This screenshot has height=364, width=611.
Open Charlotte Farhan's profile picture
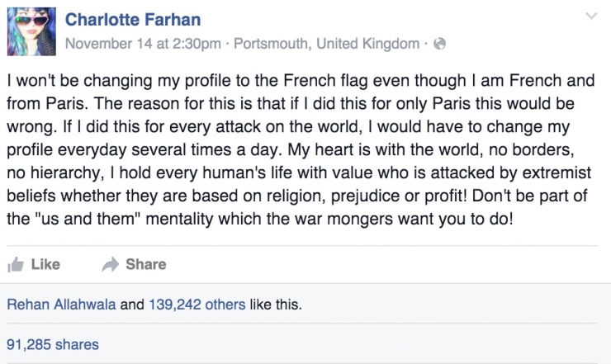(x=30, y=31)
